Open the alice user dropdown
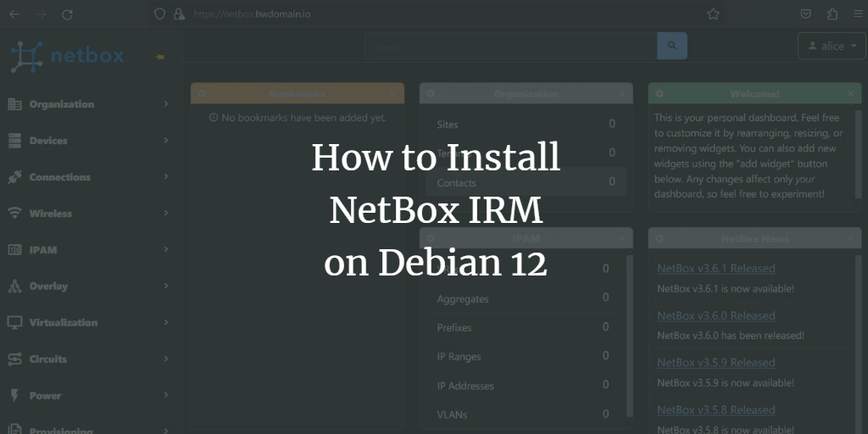Screen dimensions: 868x434 832,46
